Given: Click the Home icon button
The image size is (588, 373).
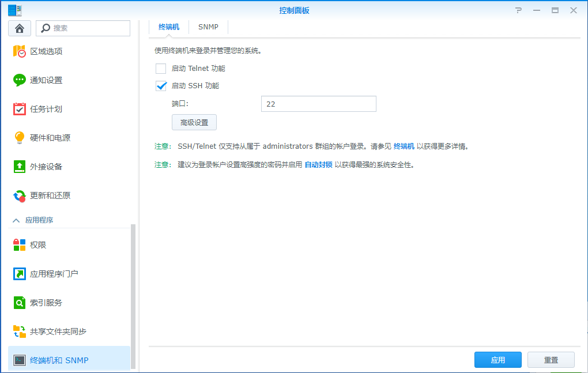Looking at the screenshot, I should coord(20,28).
